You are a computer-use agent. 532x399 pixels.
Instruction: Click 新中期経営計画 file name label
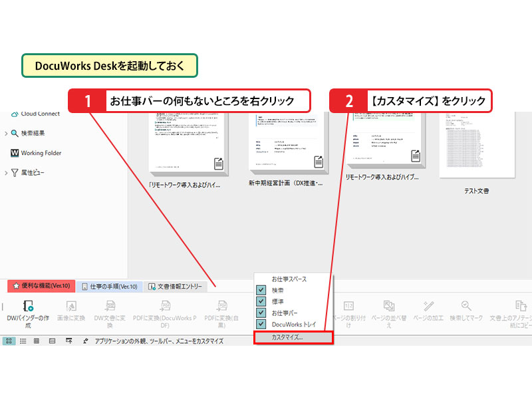(x=285, y=184)
